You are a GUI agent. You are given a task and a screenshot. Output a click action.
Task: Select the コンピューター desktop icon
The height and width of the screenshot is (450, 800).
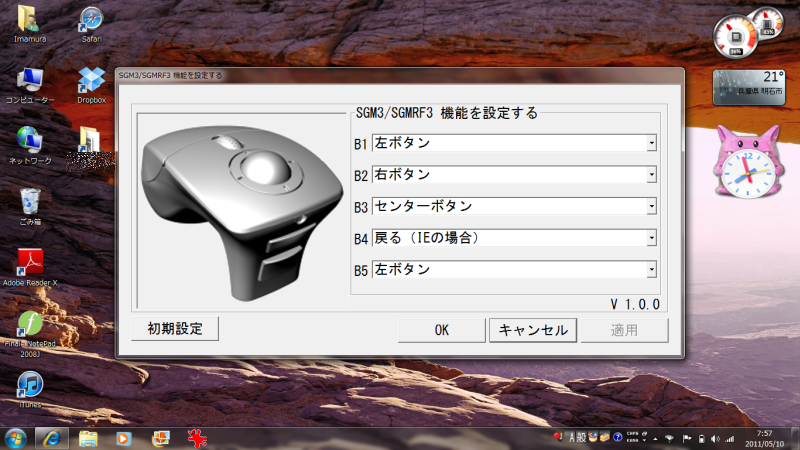pyautogui.click(x=30, y=85)
